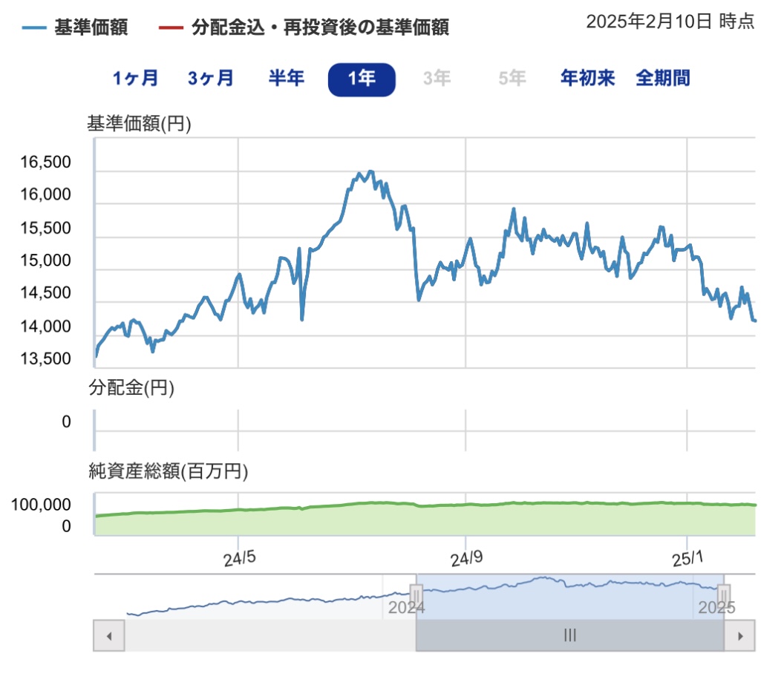This screenshot has height=685, width=784.
Task: Click the 16,000 y-axis label
Action: coord(45,194)
